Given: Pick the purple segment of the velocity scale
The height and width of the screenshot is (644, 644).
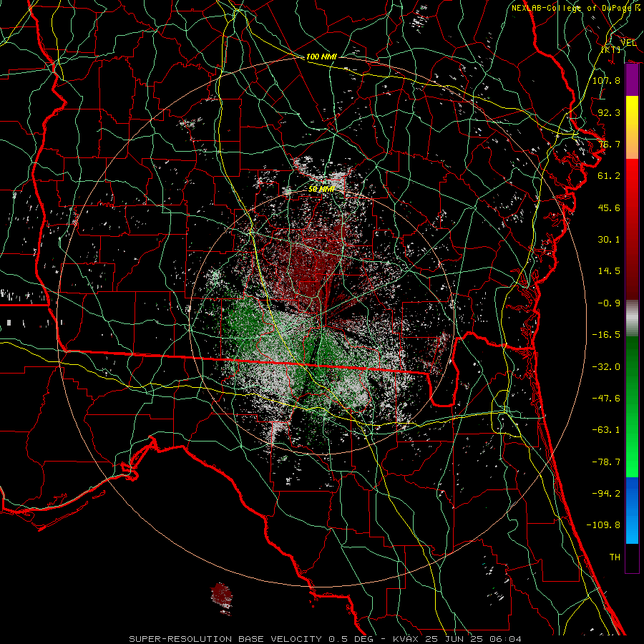Looking at the screenshot, I should [632, 80].
